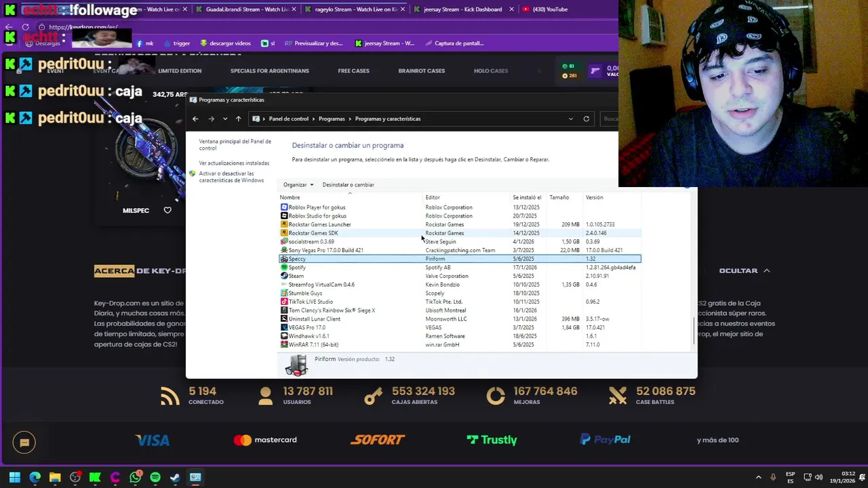This screenshot has height=488, width=868.
Task: Go back in Control Panel window
Action: coord(195,119)
